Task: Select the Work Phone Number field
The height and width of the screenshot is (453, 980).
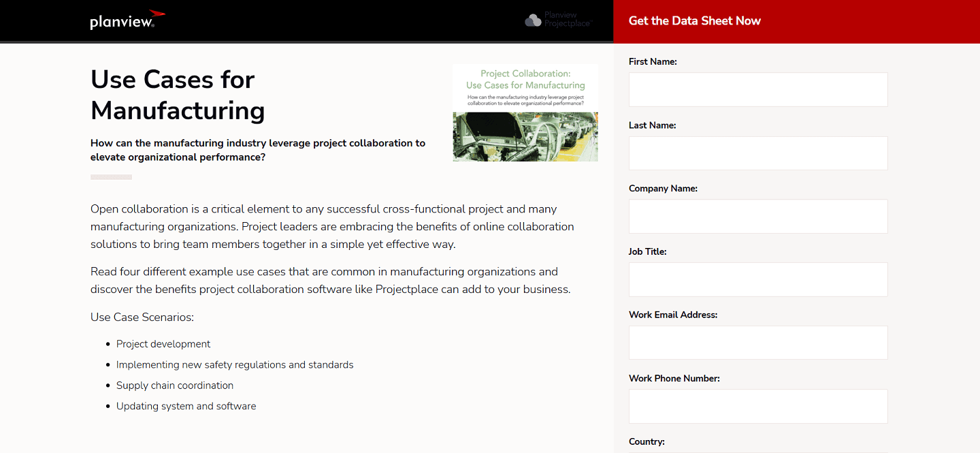Action: 757,405
